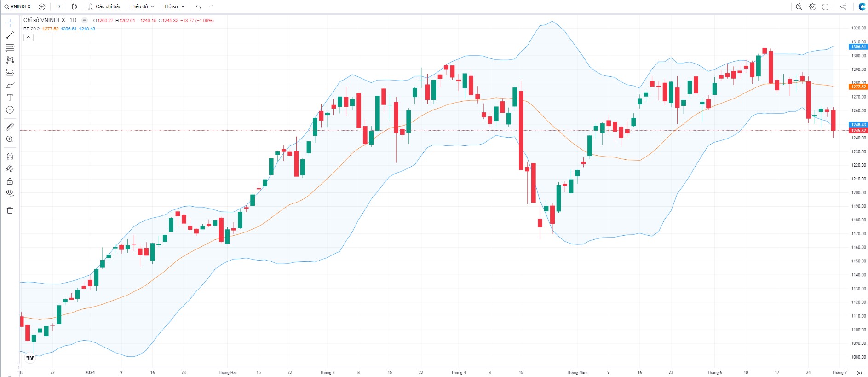Activate the zoom in tool

(x=10, y=139)
